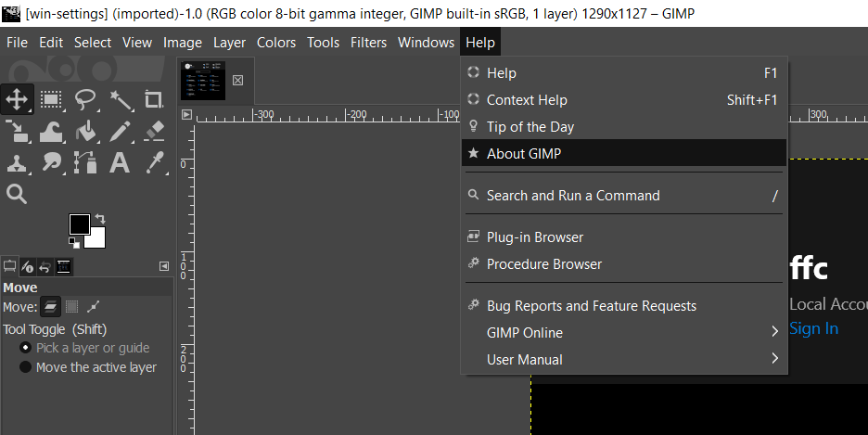Select the Warp Transform tool
Image resolution: width=868 pixels, height=435 pixels.
(x=51, y=132)
